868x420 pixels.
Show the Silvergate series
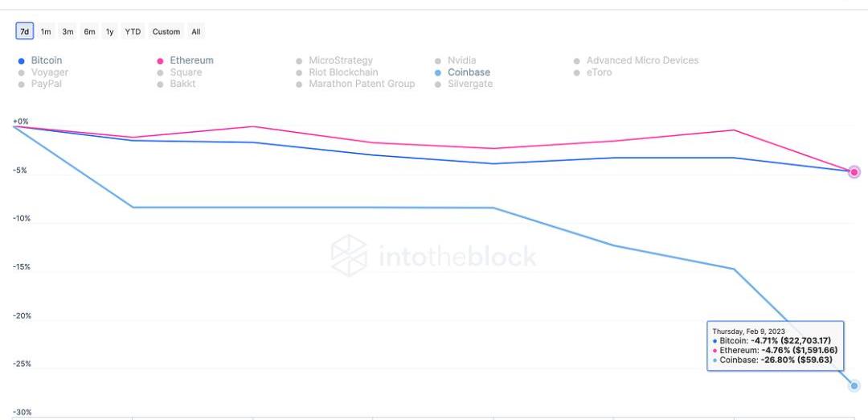[x=469, y=84]
